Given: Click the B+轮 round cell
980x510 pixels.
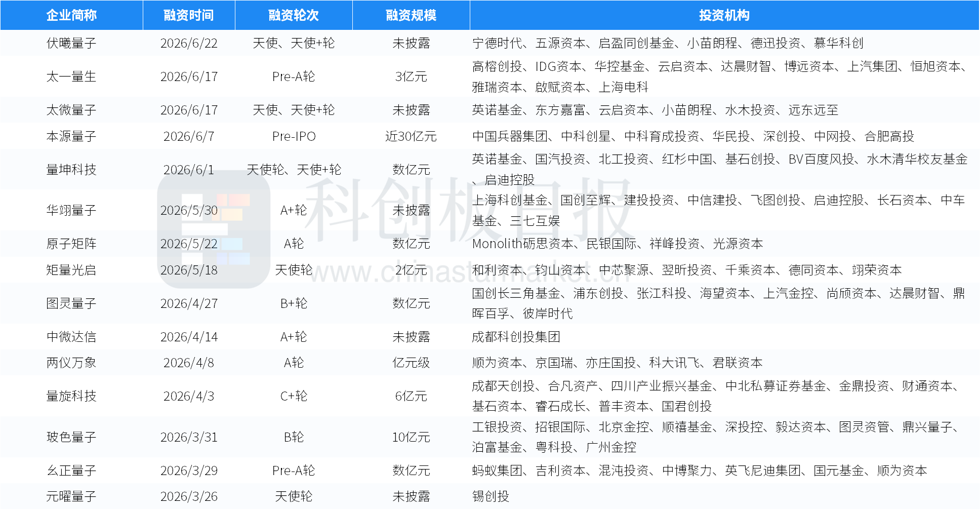Looking at the screenshot, I should 294,303.
